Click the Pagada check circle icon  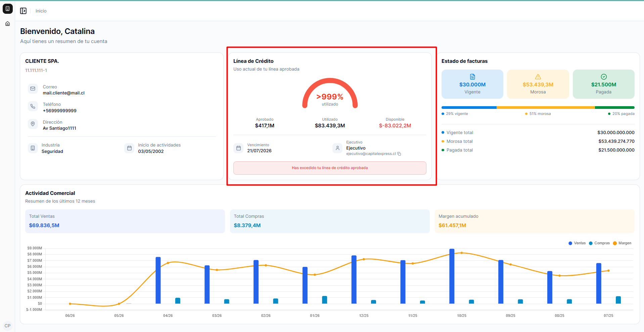click(604, 77)
